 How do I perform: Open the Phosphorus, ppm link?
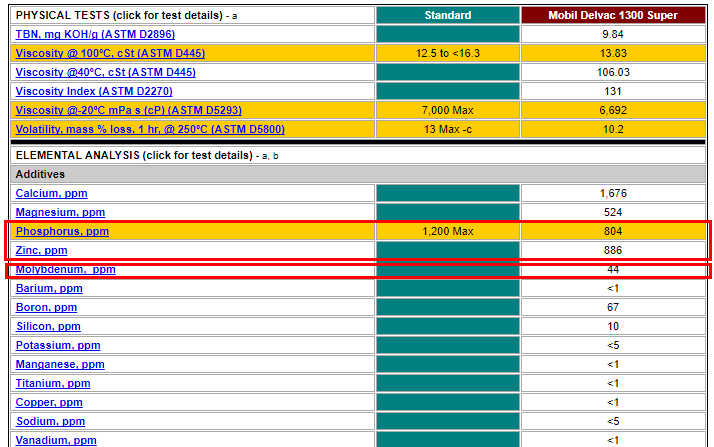[x=62, y=231]
